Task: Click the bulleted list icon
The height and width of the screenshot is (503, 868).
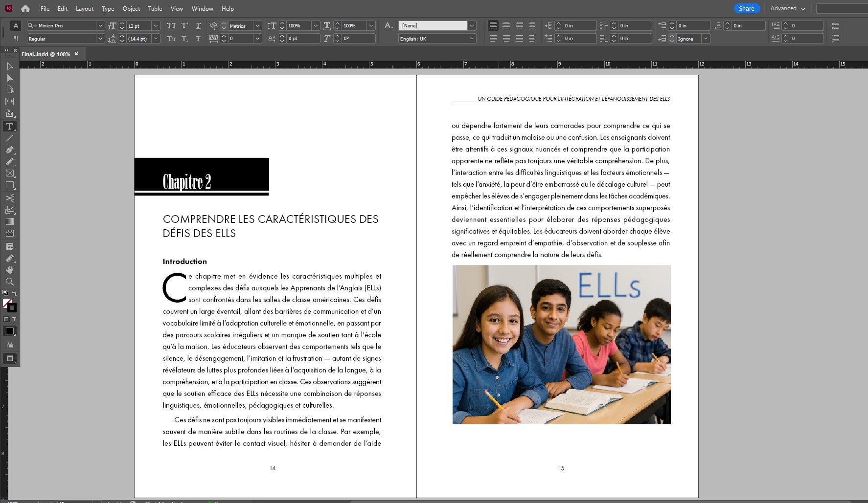Action: point(835,25)
